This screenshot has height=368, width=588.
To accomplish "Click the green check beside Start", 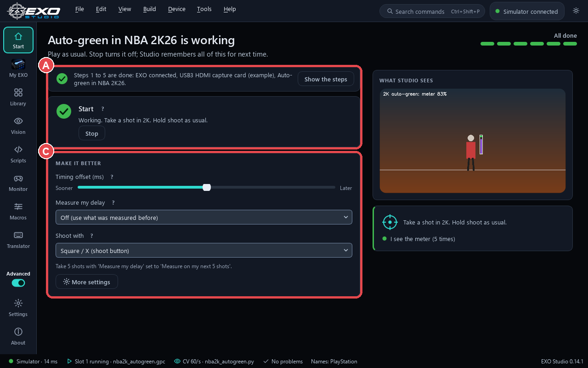I will coord(64,111).
